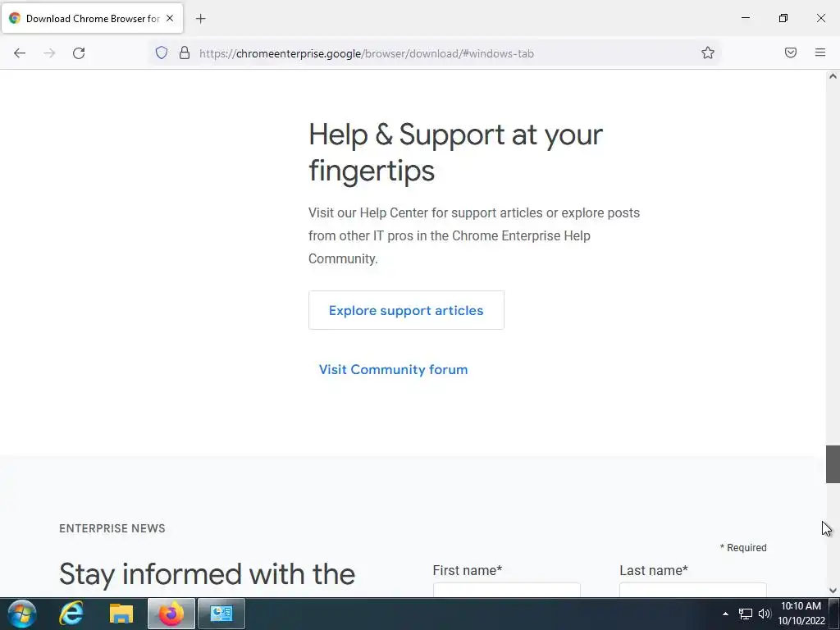Image resolution: width=840 pixels, height=630 pixels.
Task: Go back to the previous page
Action: click(20, 53)
